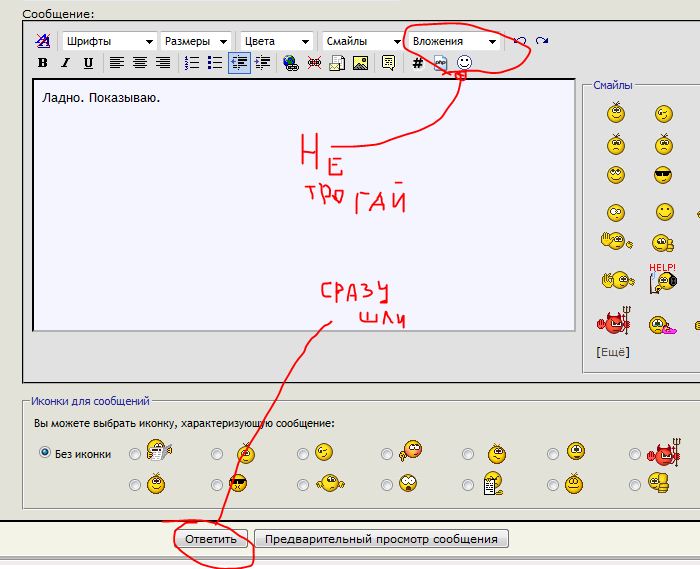
Task: Insert a hyperlink using the globe icon
Action: [290, 63]
